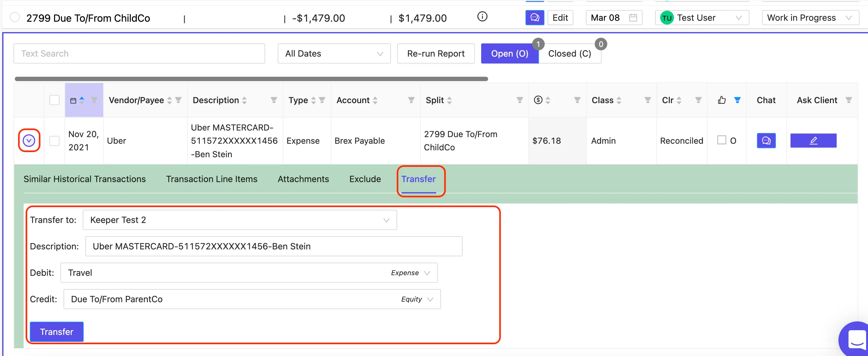Switch to Similar Historical Transactions tab
The width and height of the screenshot is (868, 356).
[x=85, y=179]
